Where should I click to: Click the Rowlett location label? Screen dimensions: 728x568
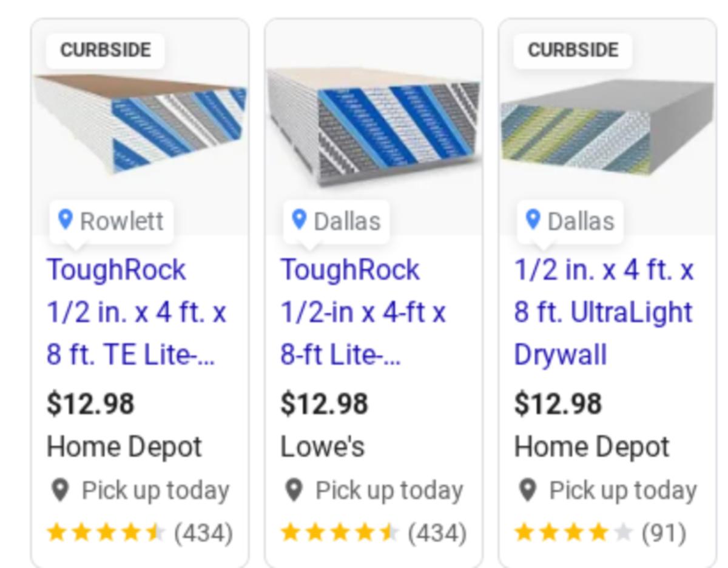pos(121,221)
